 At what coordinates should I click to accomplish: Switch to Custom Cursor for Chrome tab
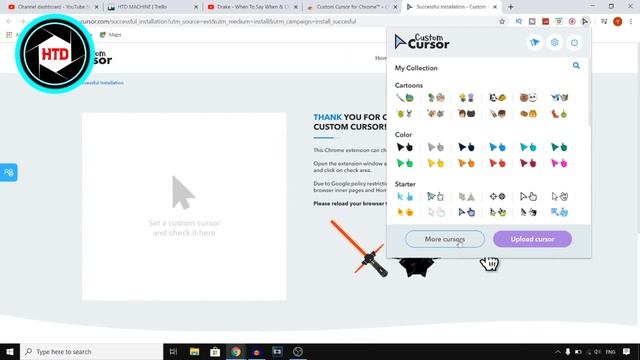tap(351, 7)
